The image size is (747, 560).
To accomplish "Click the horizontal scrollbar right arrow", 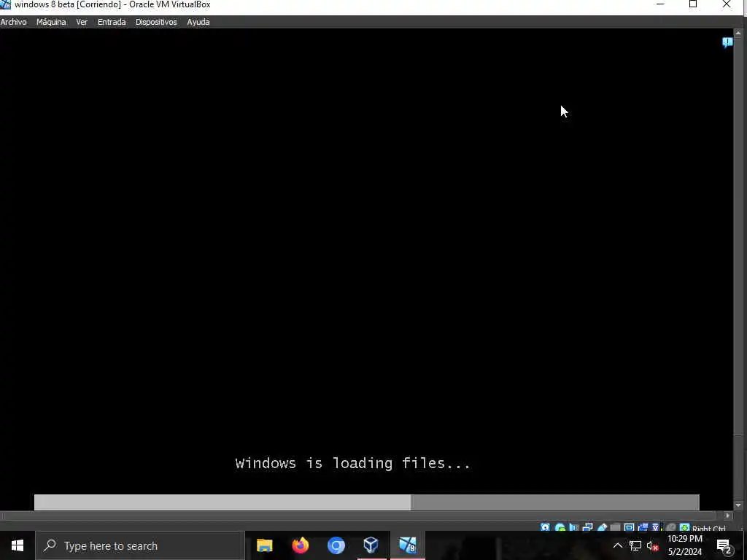I will (727, 516).
